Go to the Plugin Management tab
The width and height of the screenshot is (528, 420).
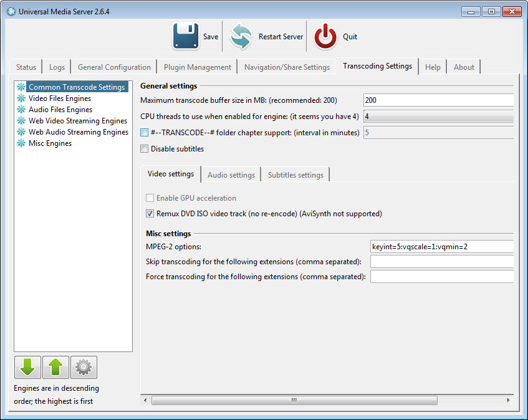click(198, 67)
